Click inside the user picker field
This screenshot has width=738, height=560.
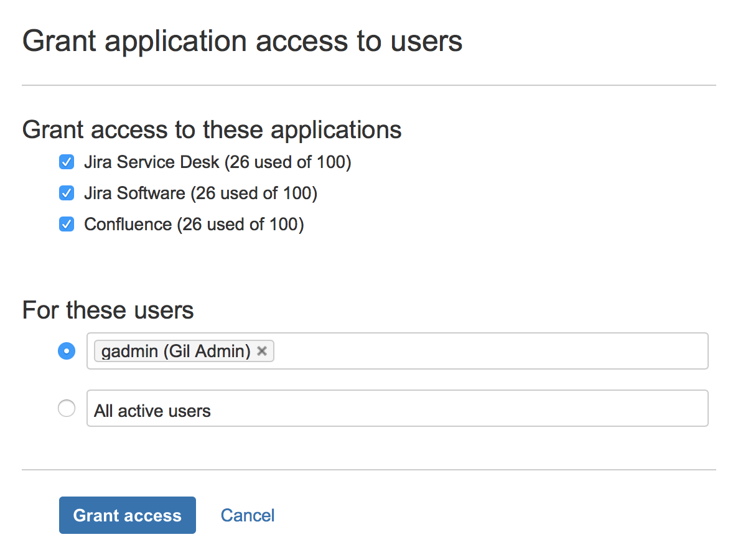click(397, 351)
